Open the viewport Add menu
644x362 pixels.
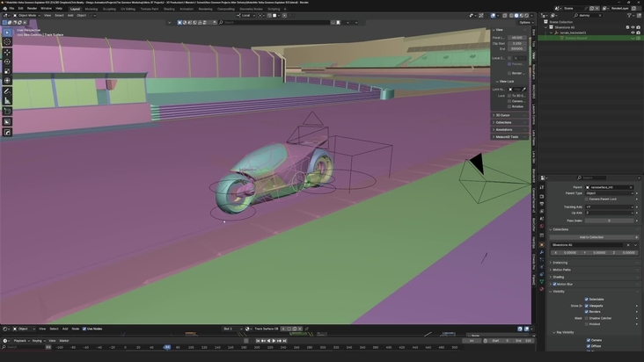coord(70,15)
